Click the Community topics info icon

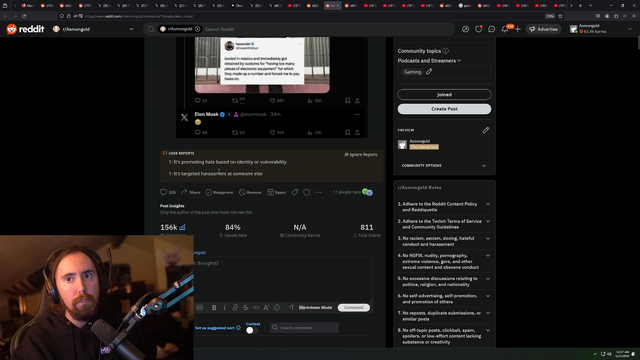446,51
